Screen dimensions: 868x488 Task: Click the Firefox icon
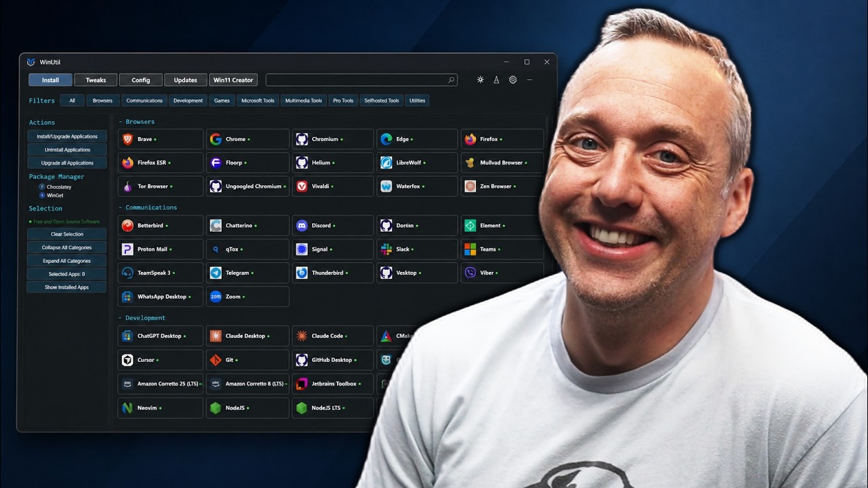tap(470, 139)
